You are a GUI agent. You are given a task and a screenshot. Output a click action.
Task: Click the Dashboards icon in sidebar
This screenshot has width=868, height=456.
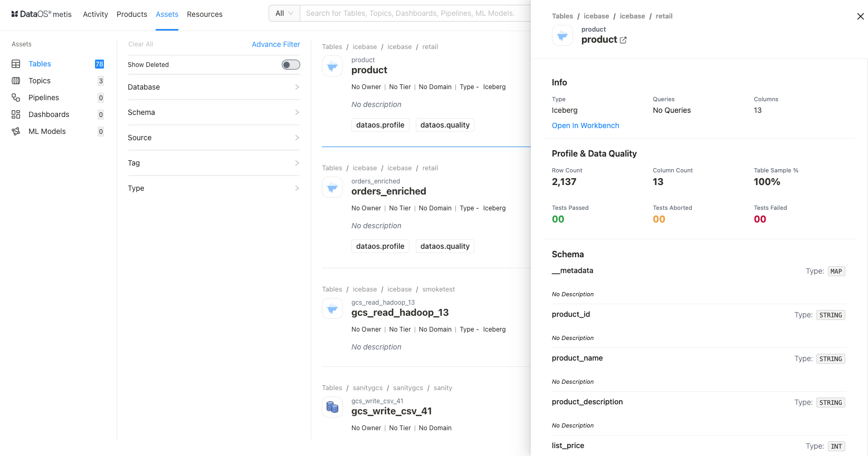[16, 114]
